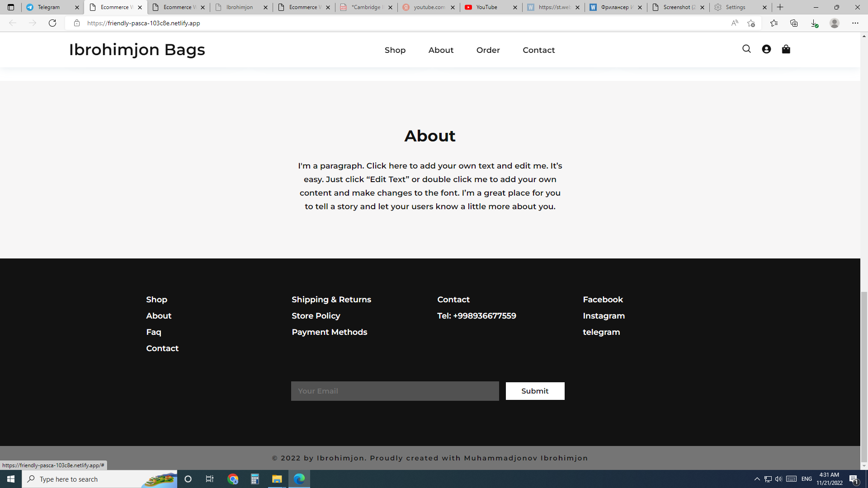Open Contact in the header navigation

[538, 50]
